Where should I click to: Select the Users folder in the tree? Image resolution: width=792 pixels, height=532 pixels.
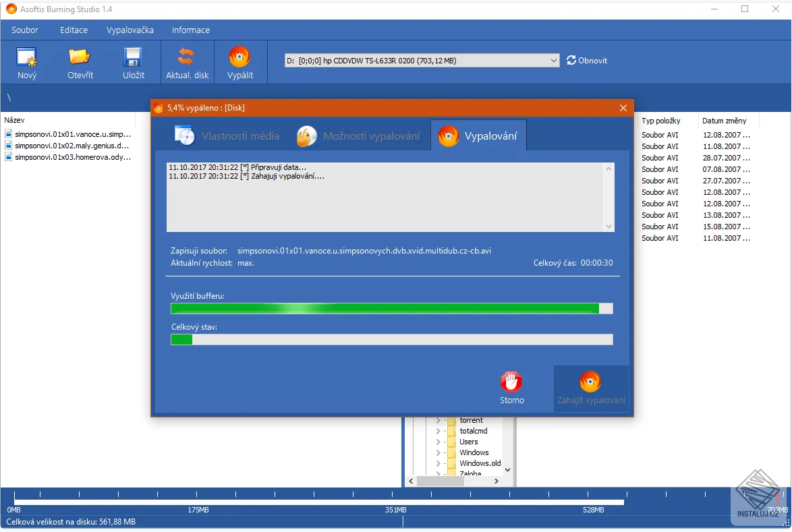pyautogui.click(x=468, y=442)
